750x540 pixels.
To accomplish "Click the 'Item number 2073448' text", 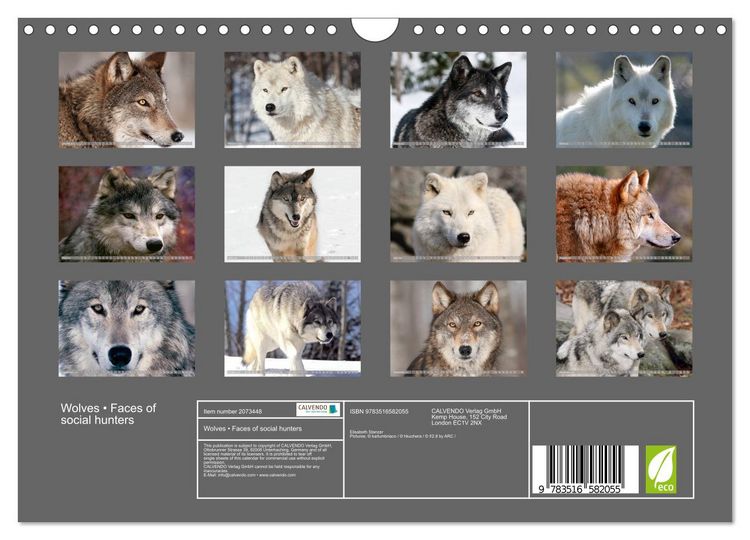I will pyautogui.click(x=232, y=411).
